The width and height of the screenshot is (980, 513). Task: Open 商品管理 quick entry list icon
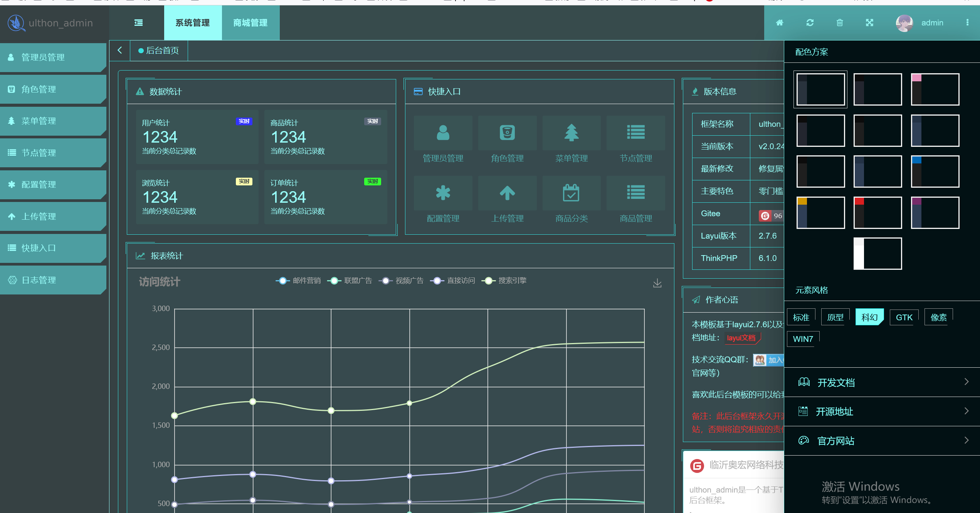[x=635, y=193]
